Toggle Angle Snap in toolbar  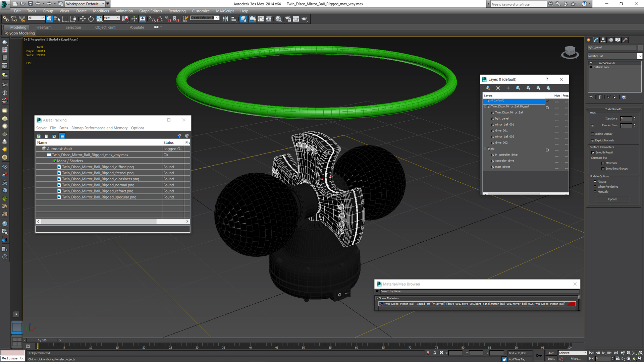(160, 19)
